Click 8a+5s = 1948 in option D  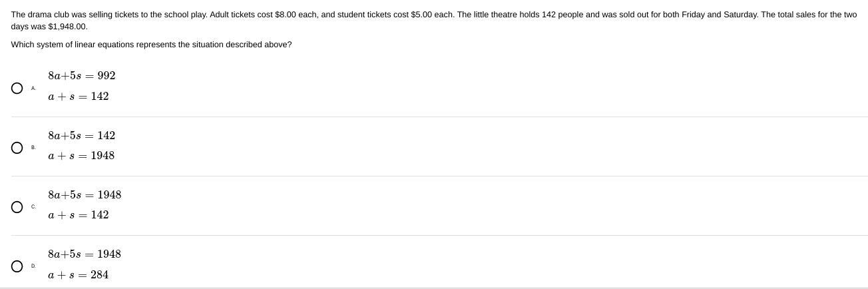click(85, 254)
